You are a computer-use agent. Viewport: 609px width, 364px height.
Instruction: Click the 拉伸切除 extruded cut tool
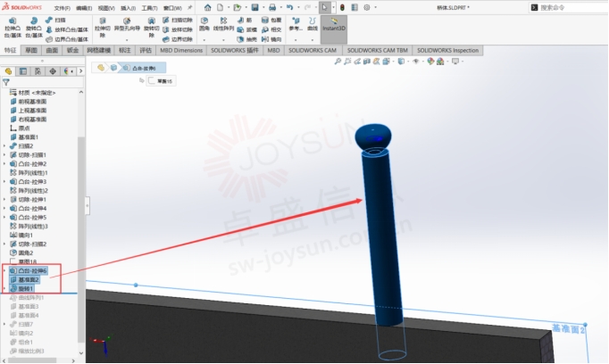[103, 28]
